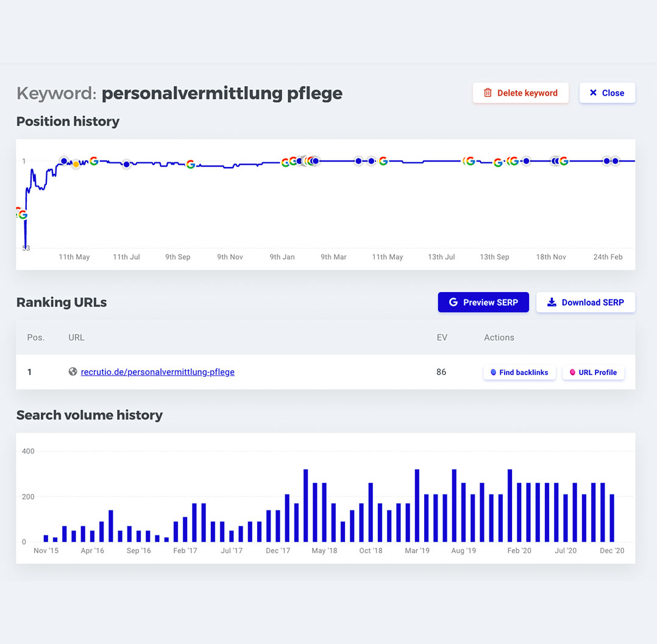
Task: Click the trash icon in Delete keyword
Action: point(488,93)
